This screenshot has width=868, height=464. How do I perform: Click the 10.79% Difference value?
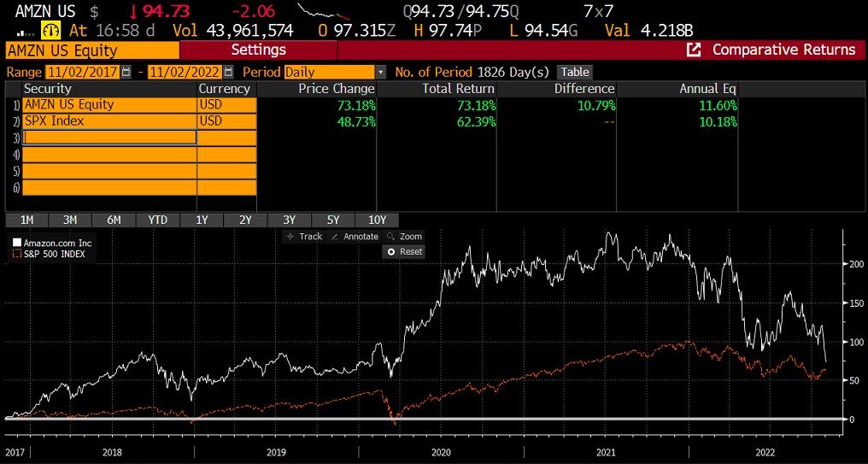coord(595,105)
